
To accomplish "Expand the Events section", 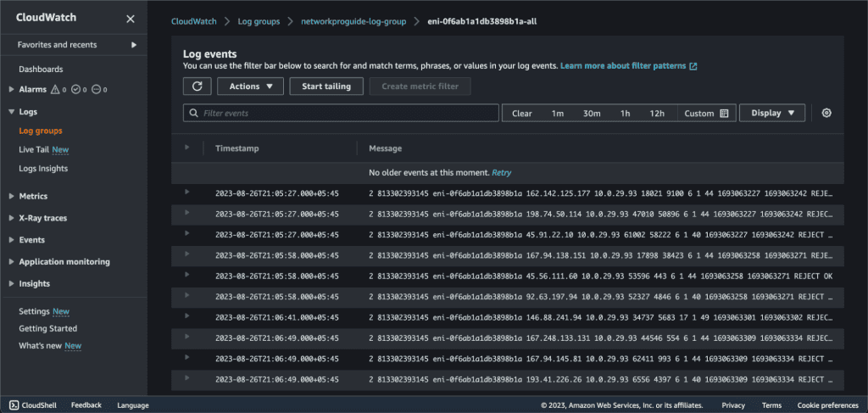I will pyautogui.click(x=12, y=240).
